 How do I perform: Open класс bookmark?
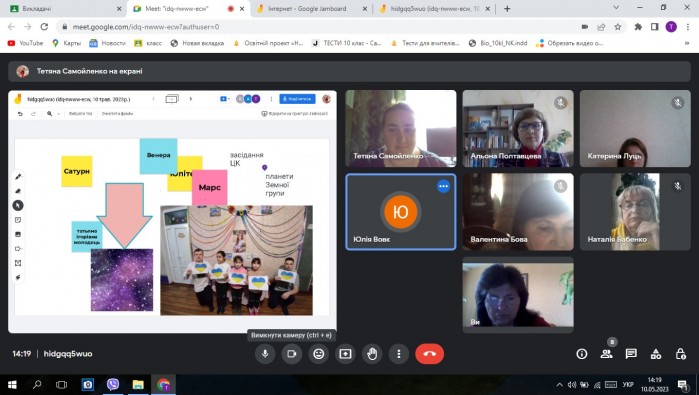click(x=148, y=43)
